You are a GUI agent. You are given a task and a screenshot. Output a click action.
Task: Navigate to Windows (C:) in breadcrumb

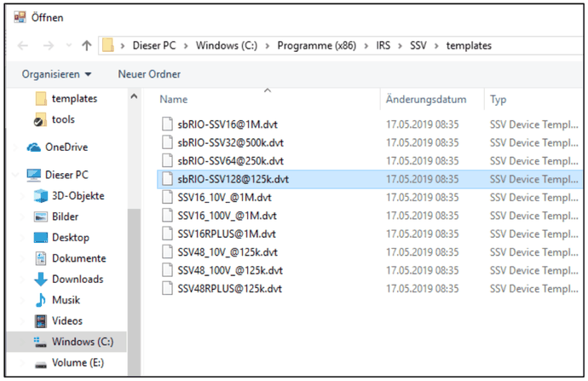227,45
